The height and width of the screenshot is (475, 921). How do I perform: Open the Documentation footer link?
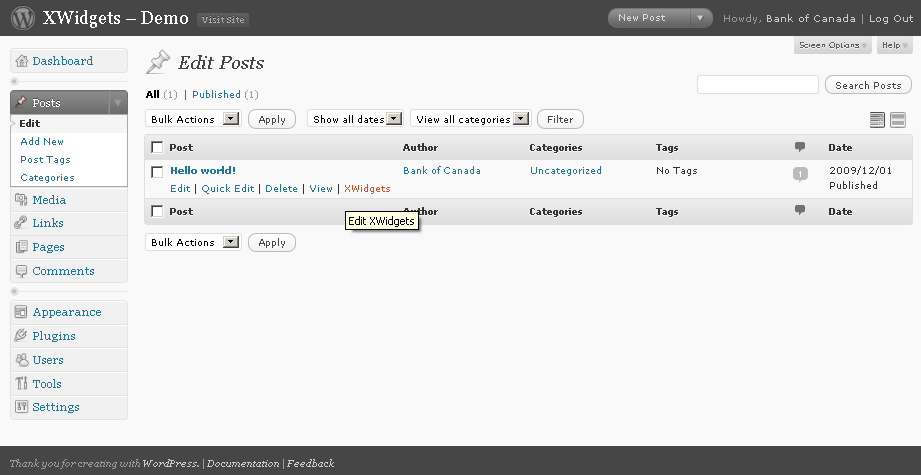[243, 463]
